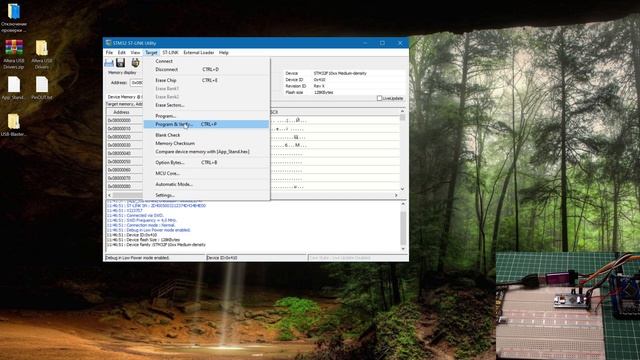The height and width of the screenshot is (360, 640).
Task: Select memory row 0x08000020
Action: (x=124, y=137)
